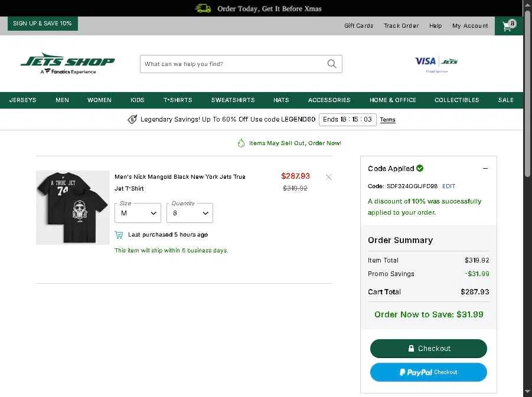Click the Cart Total $287.93 value
The image size is (532, 397).
475,292
